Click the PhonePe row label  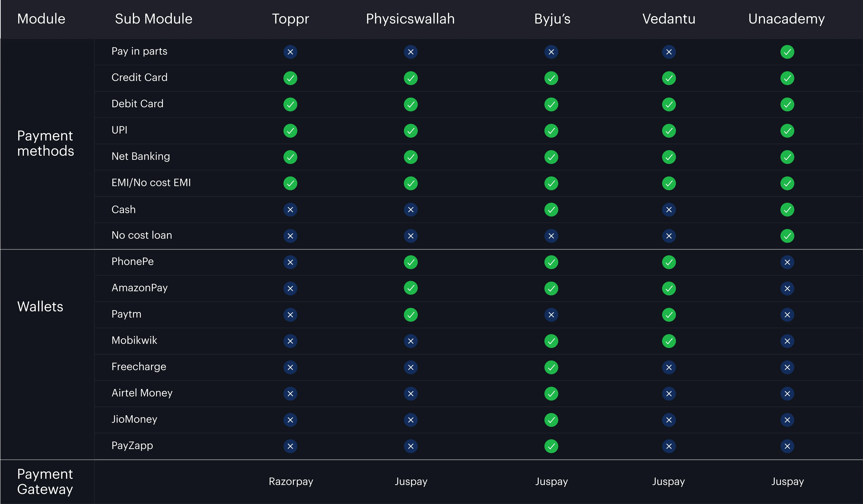133,262
